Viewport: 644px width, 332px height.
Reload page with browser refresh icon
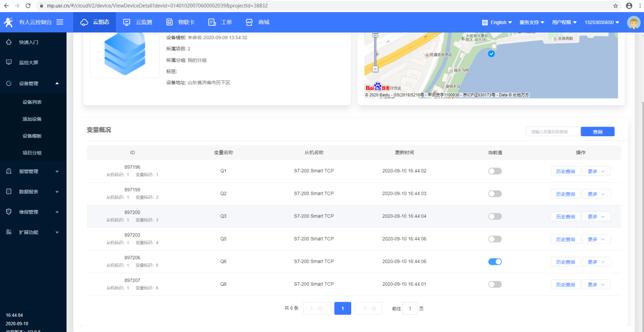(28, 6)
